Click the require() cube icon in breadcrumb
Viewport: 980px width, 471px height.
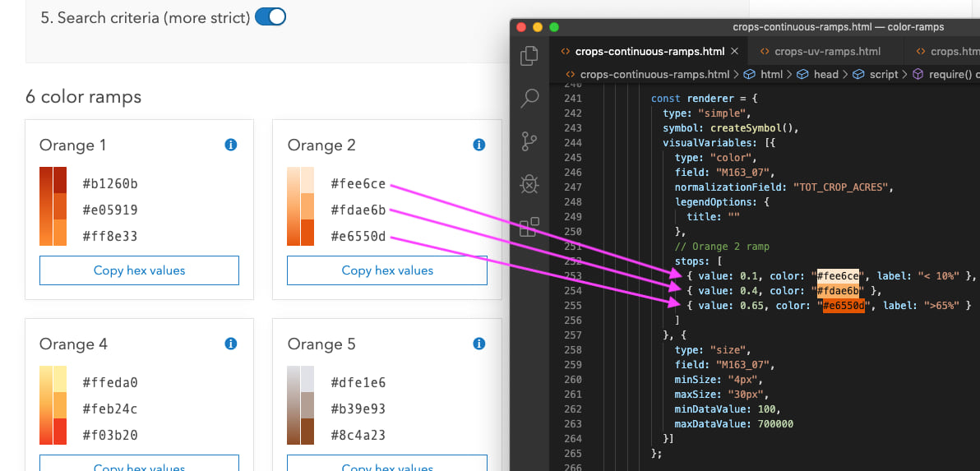tap(918, 74)
